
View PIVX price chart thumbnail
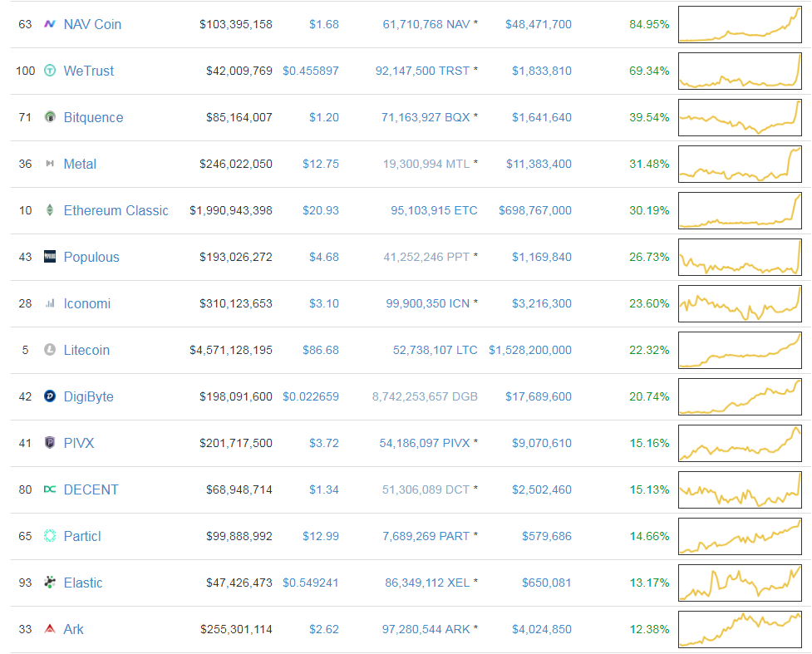coord(740,443)
